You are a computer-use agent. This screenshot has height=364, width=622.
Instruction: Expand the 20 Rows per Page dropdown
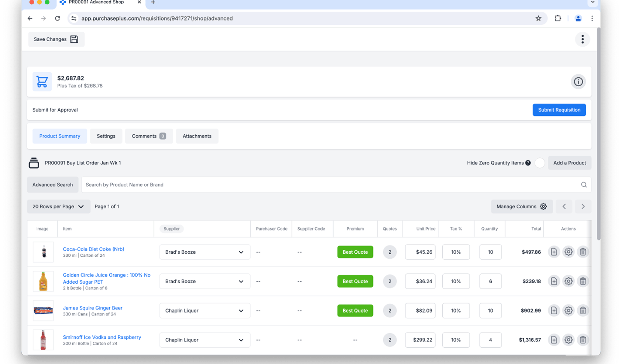tap(58, 207)
